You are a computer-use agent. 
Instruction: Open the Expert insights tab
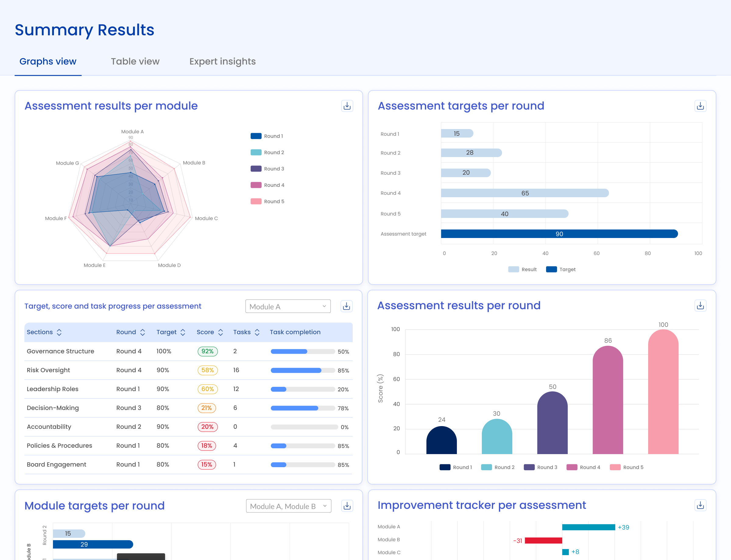click(223, 61)
